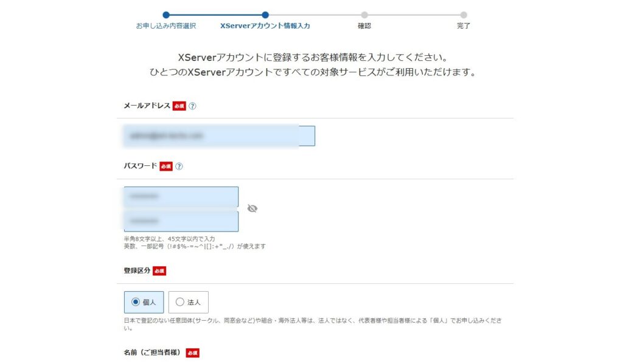The width and height of the screenshot is (623, 364).
Task: Click the final progress dot above 完了
Action: 464,15
